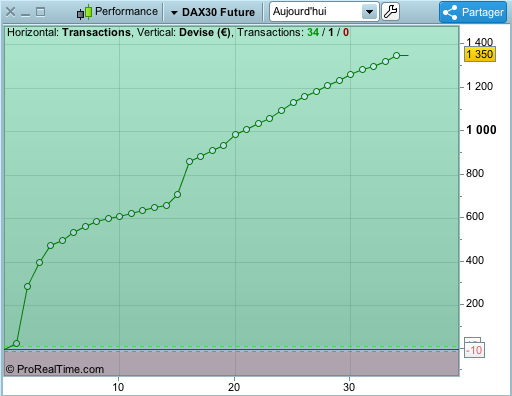The image size is (512, 396).
Task: Click the Performance candlestick icon
Action: pyautogui.click(x=84, y=12)
